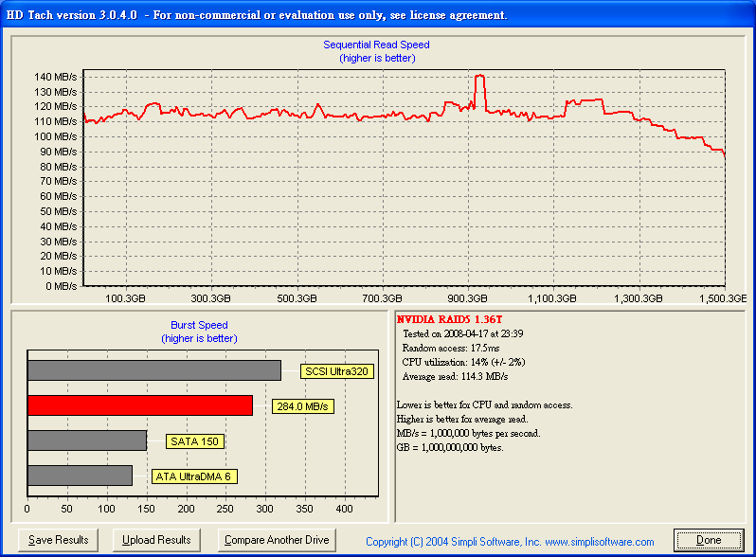756x557 pixels.
Task: Click the ATA UltraDMA 6 yellow label
Action: 194,476
